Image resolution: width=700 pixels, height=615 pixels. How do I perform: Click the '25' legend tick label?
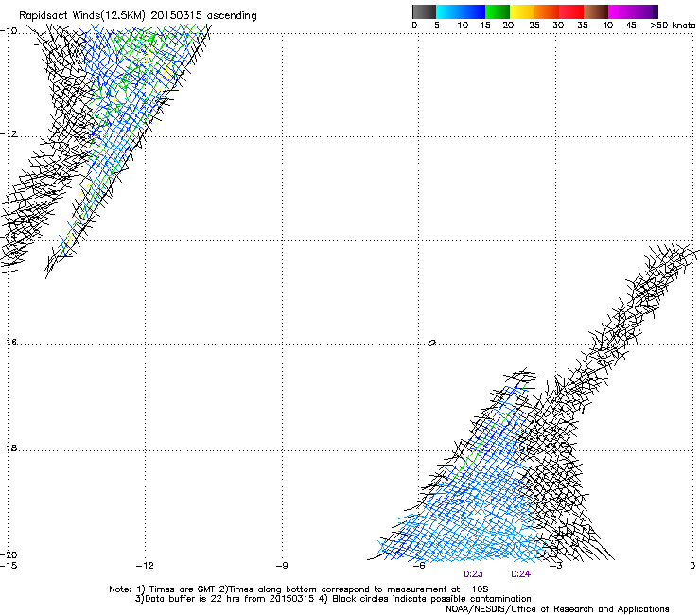(534, 26)
